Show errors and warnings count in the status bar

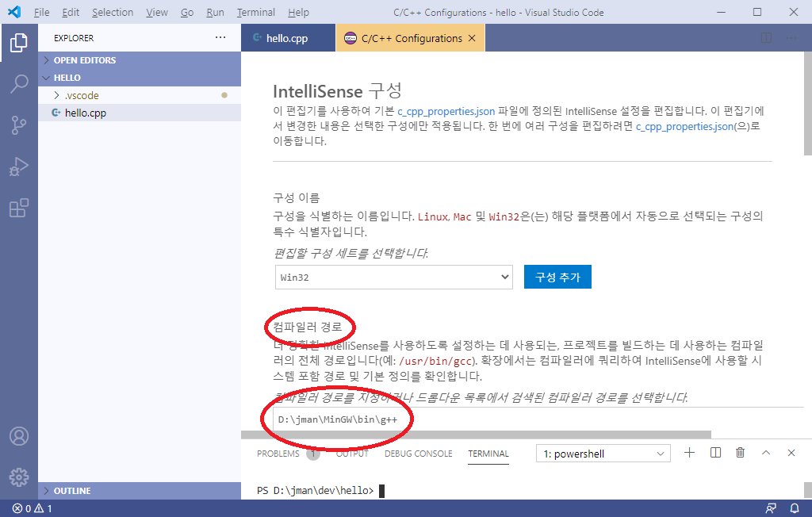click(32, 508)
